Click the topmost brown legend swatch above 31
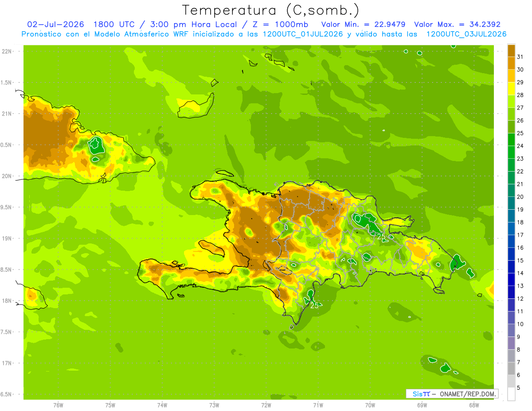This screenshot has width=532, height=411. point(511,50)
